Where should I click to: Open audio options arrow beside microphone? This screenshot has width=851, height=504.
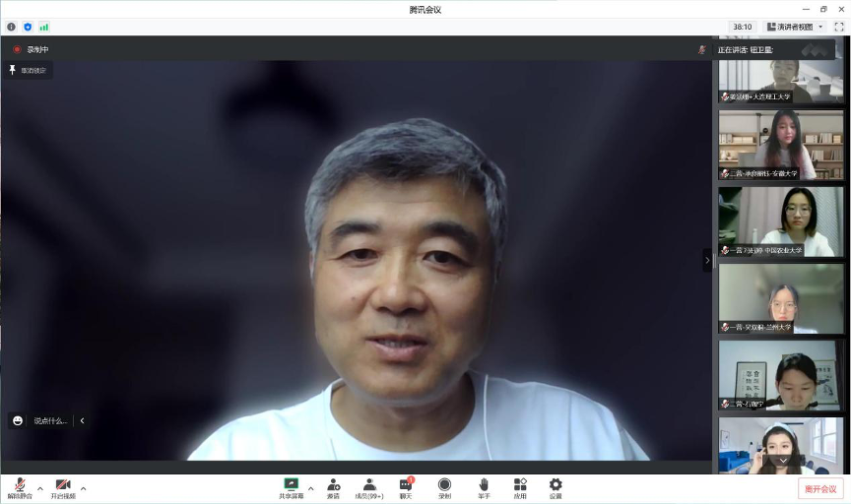39,489
